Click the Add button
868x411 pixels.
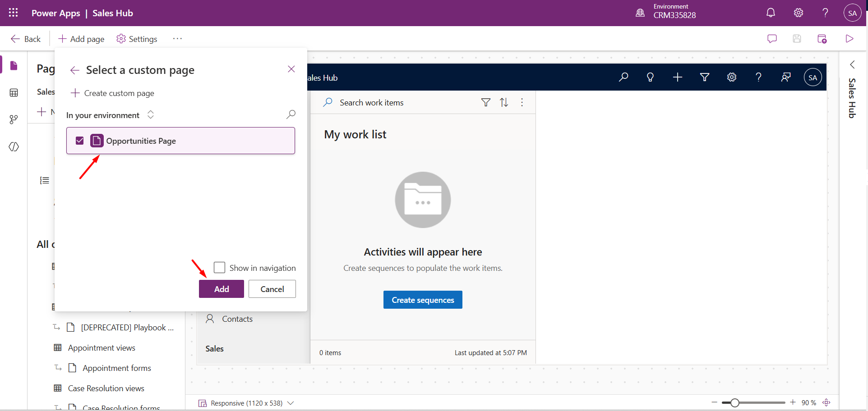point(221,289)
